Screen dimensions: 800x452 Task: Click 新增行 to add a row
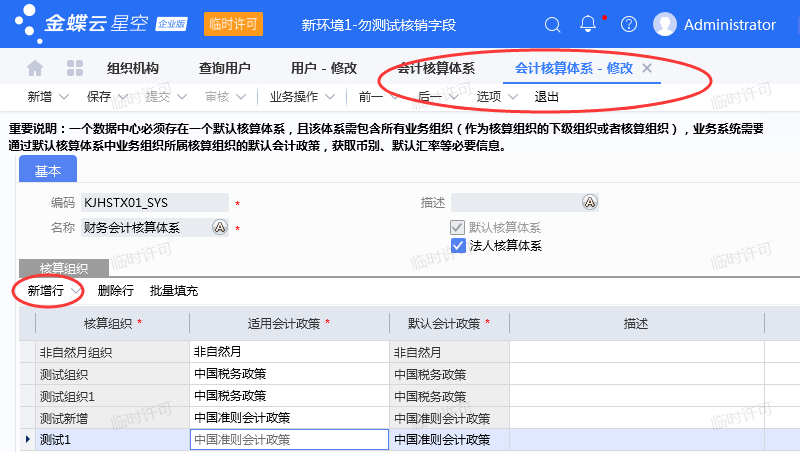[46, 291]
